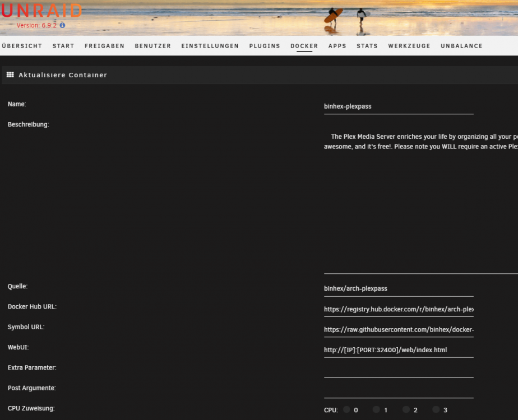The height and width of the screenshot is (420, 518).
Task: Click the version info icon
Action: pyautogui.click(x=62, y=25)
